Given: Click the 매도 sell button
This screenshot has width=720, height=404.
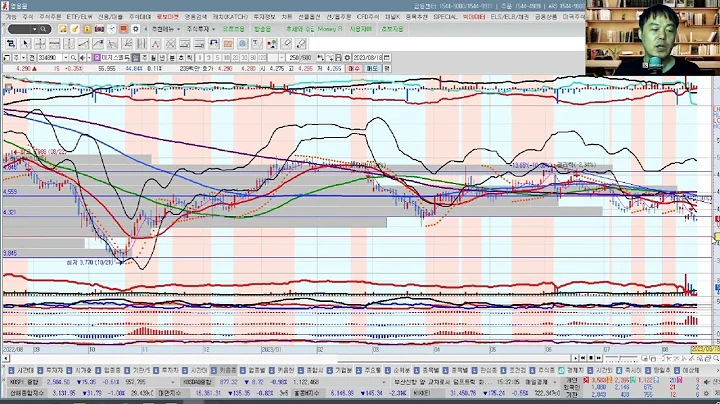Looking at the screenshot, I should pyautogui.click(x=371, y=68).
